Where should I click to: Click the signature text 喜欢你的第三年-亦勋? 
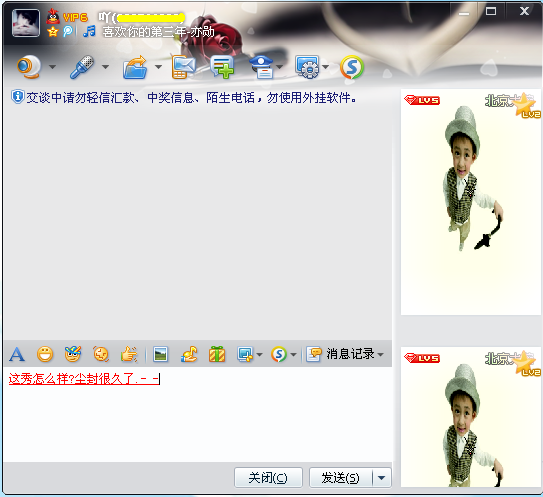point(159,32)
